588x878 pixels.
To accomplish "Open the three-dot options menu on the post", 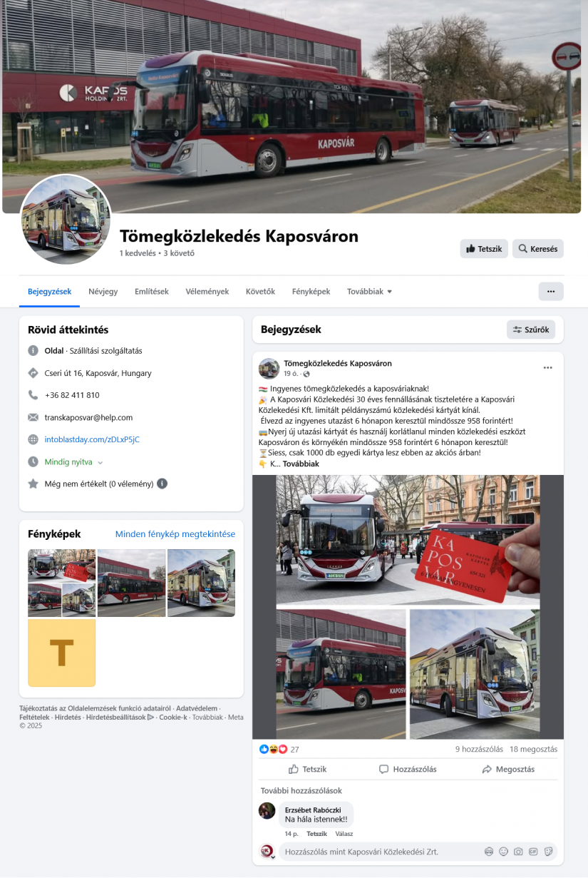I will pos(547,368).
